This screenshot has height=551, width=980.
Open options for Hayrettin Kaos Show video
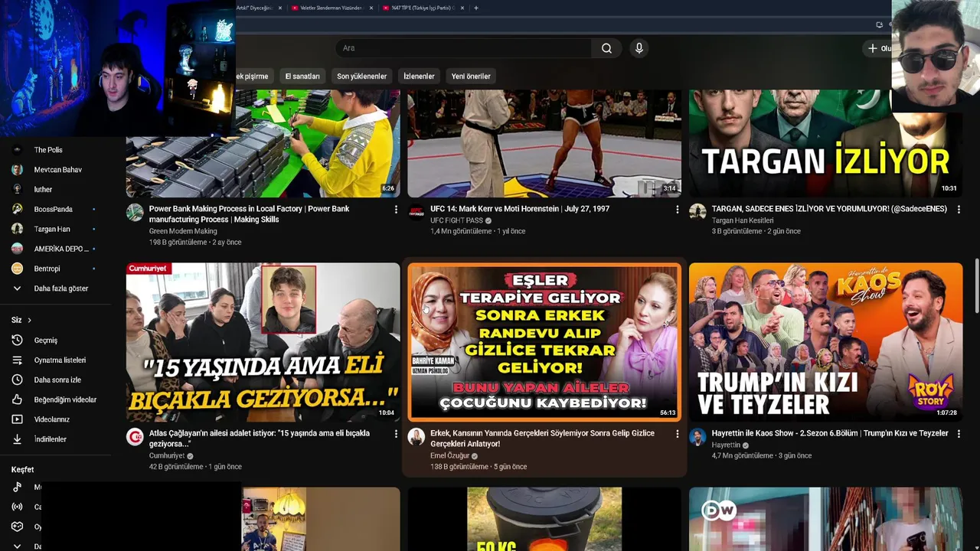(x=959, y=434)
